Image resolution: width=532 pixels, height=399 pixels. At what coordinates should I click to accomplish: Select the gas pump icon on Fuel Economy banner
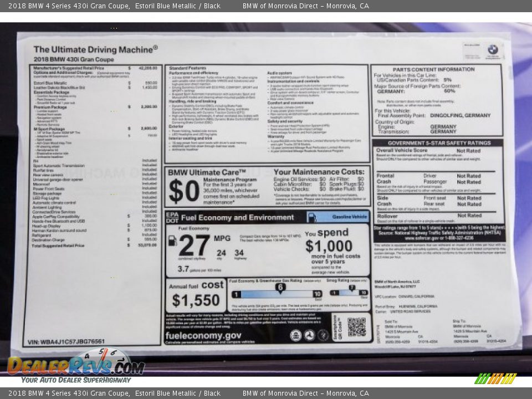pos(313,217)
